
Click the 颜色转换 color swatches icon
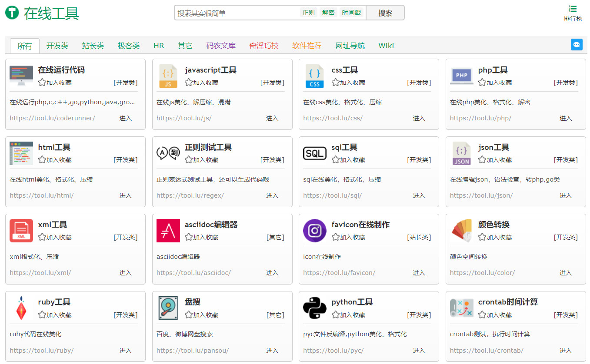tap(462, 231)
